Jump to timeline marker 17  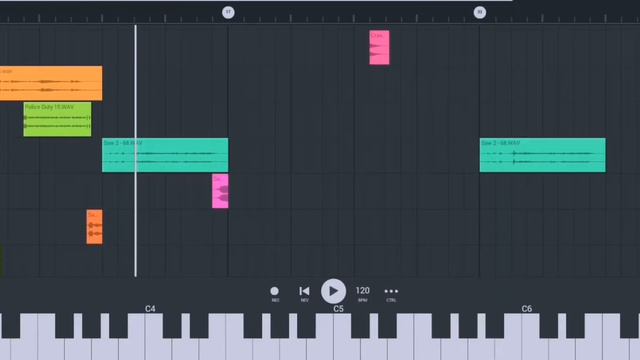pos(228,12)
